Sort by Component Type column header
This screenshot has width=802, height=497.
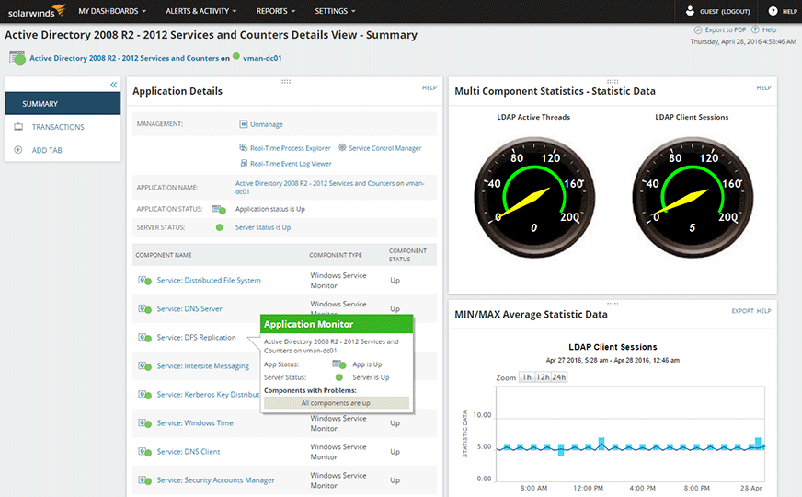click(x=335, y=255)
